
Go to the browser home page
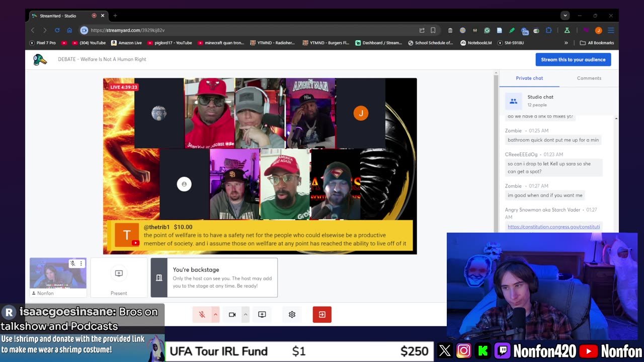point(69,30)
